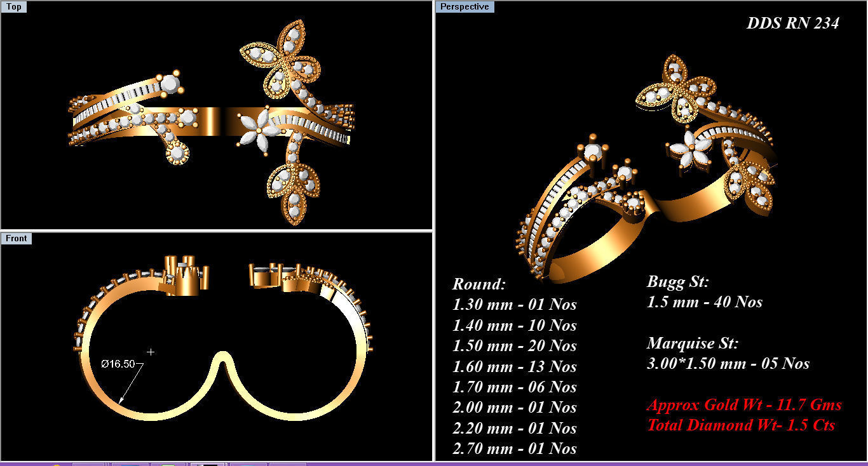
Task: Click the 'Round:' heading text
Action: tap(479, 283)
